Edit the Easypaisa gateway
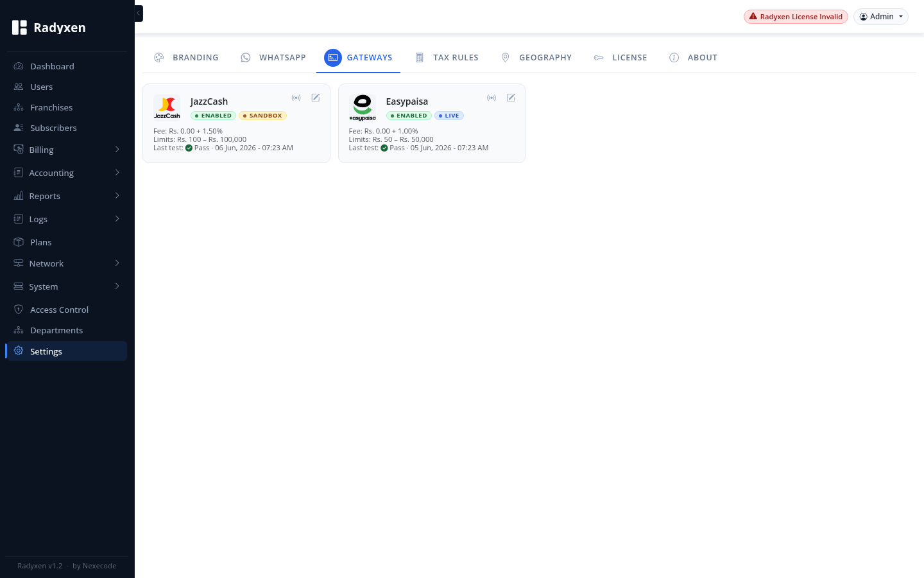The height and width of the screenshot is (578, 924). pyautogui.click(x=511, y=98)
